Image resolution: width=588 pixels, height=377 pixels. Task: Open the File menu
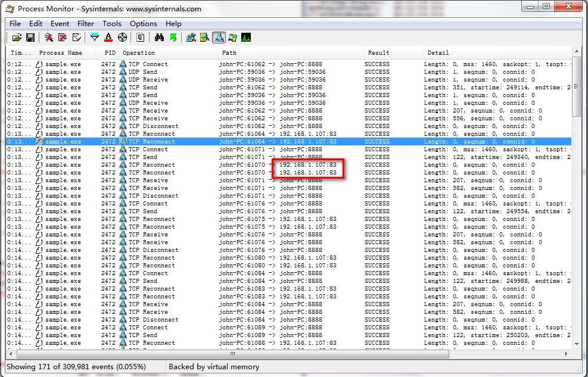[15, 24]
